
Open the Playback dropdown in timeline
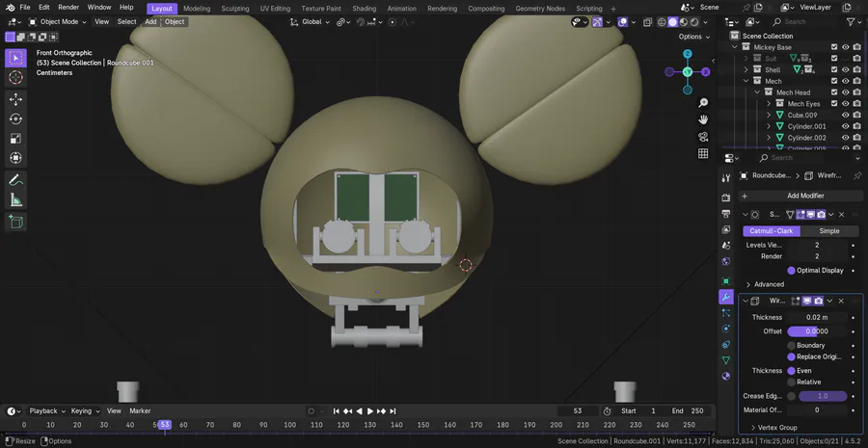tap(47, 411)
